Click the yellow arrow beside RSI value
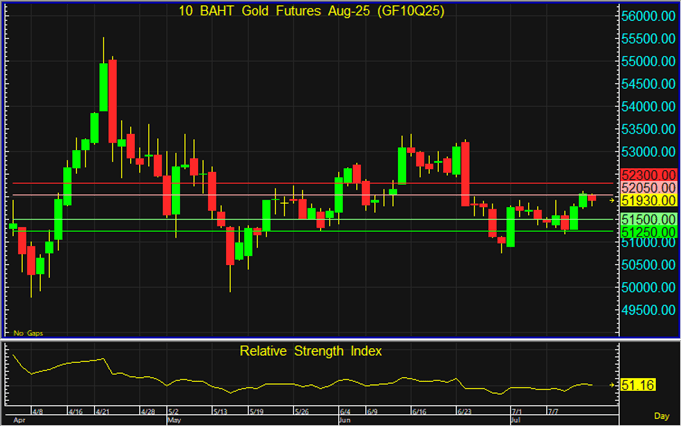682x427 pixels. (612, 384)
